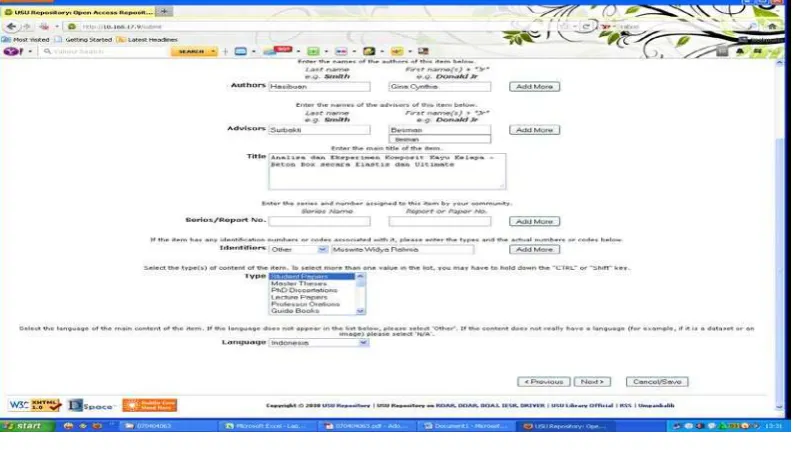Select the USU Repository browser tab
Viewport: 793px width, 450px height.
pyautogui.click(x=78, y=12)
